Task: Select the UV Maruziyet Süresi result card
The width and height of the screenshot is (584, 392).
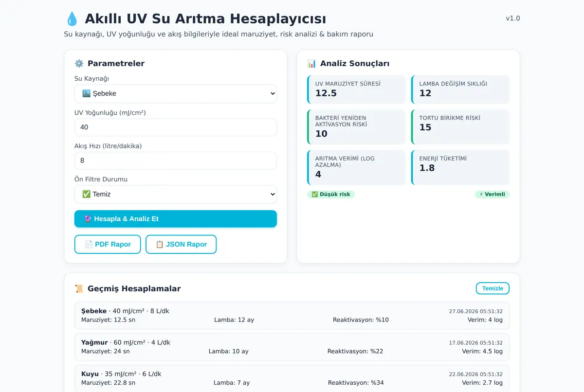Action: [356, 89]
